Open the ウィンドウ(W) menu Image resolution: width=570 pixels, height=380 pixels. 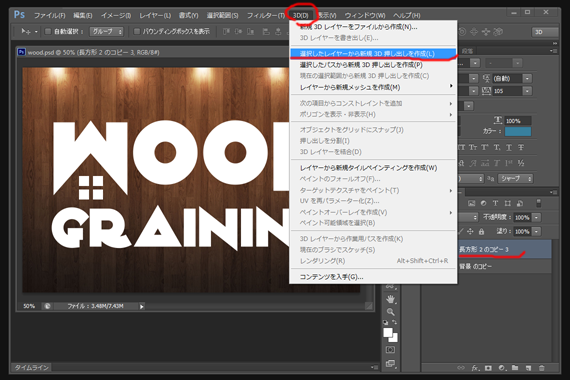pos(365,15)
